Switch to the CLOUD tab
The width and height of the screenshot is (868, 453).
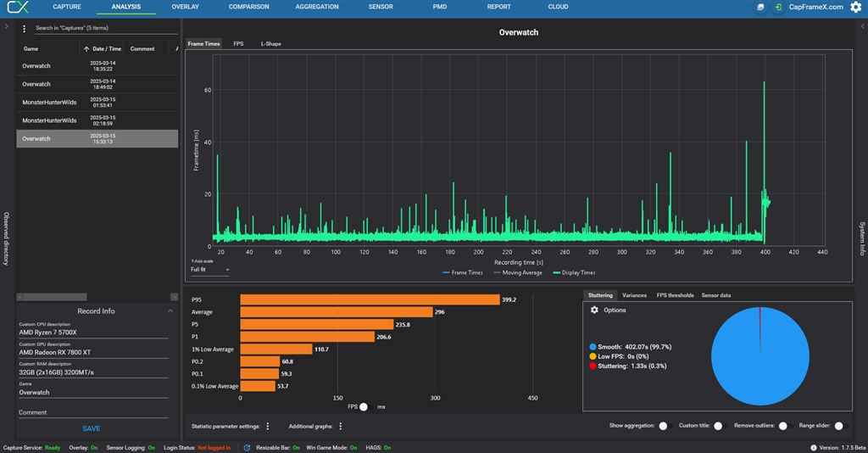[558, 7]
